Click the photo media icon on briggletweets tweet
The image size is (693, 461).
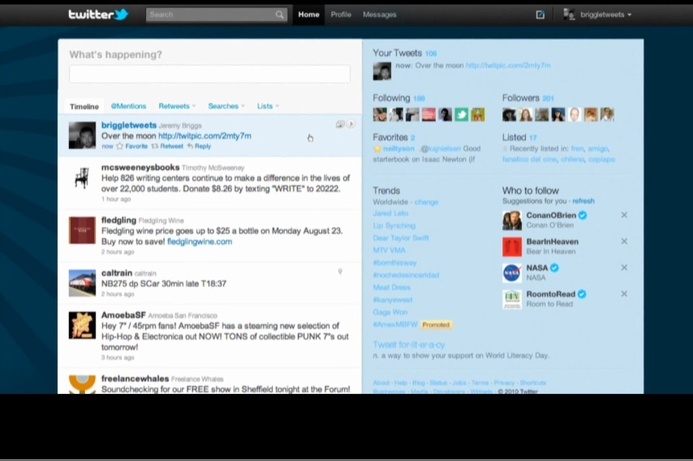pyautogui.click(x=339, y=124)
